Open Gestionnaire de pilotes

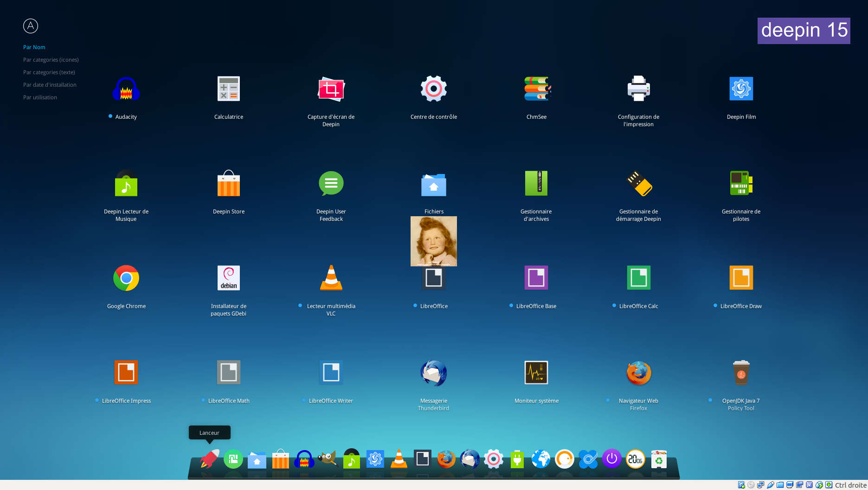tap(741, 184)
